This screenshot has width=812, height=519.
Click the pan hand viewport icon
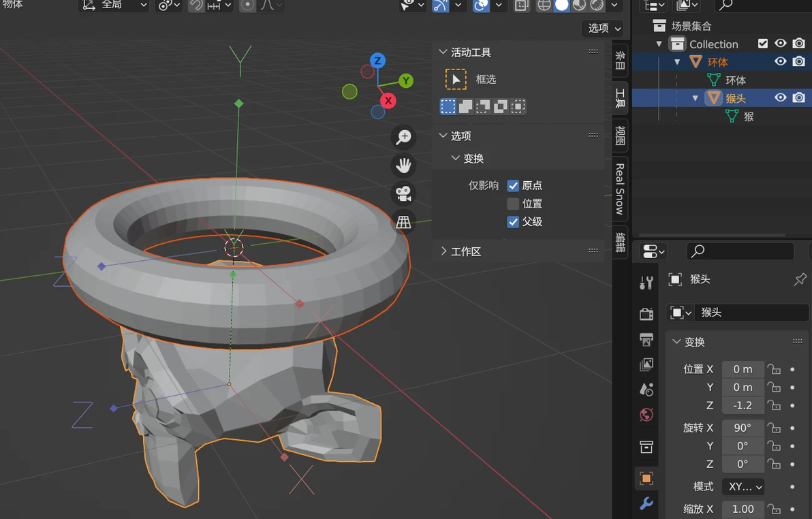(x=403, y=166)
